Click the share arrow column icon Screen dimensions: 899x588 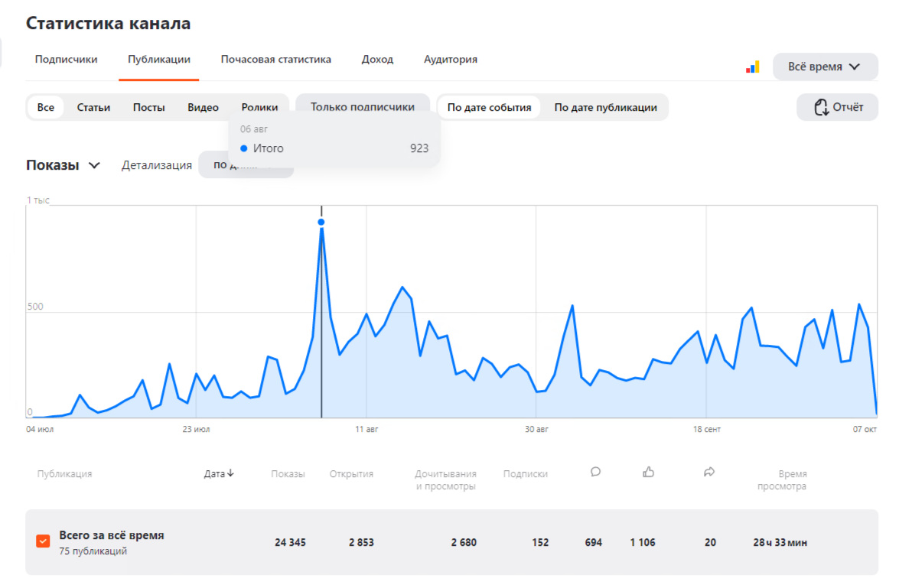click(x=709, y=472)
